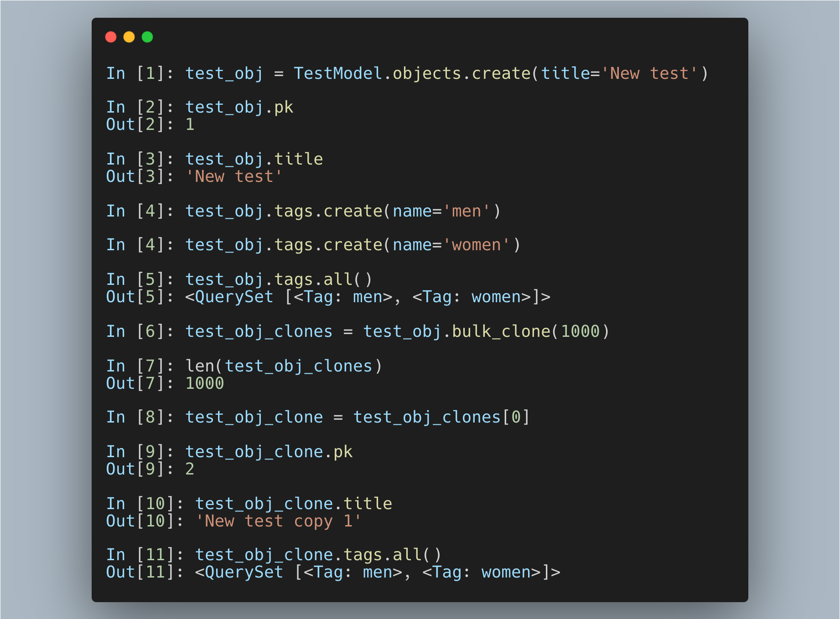Screen dimensions: 840x619
Task: Click the 'New test' string output
Action: 234,176
